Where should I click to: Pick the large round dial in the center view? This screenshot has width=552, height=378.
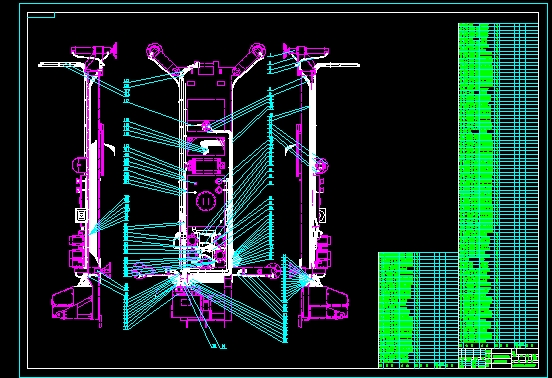206,201
